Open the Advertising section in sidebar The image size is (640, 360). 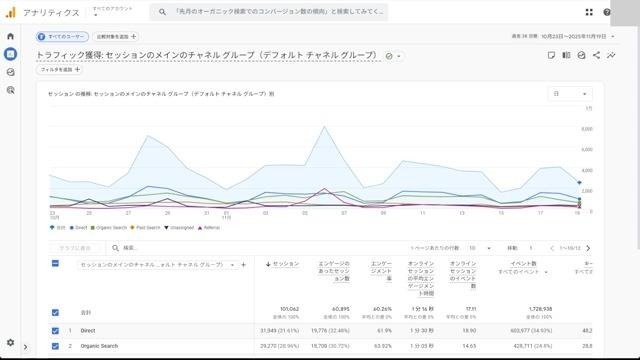point(11,90)
